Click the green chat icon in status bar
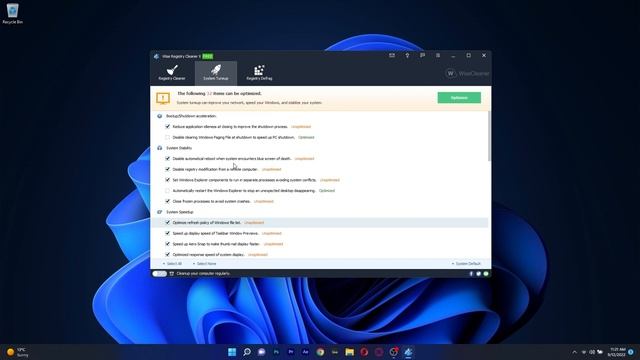Screen dimensions: 640x360 [x=486, y=273]
